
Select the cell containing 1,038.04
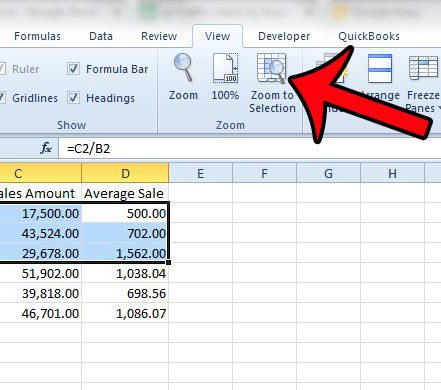tap(125, 273)
